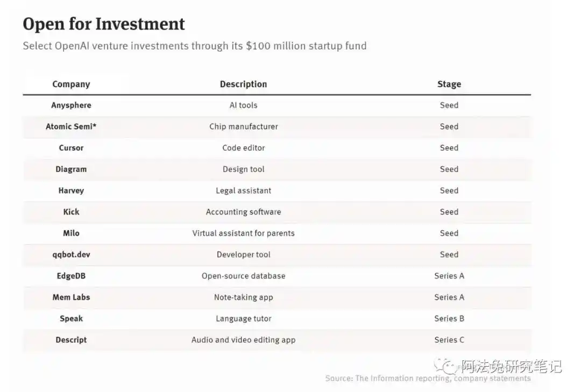581x392 pixels.
Task: Click the qqbot.dev company name
Action: click(71, 254)
